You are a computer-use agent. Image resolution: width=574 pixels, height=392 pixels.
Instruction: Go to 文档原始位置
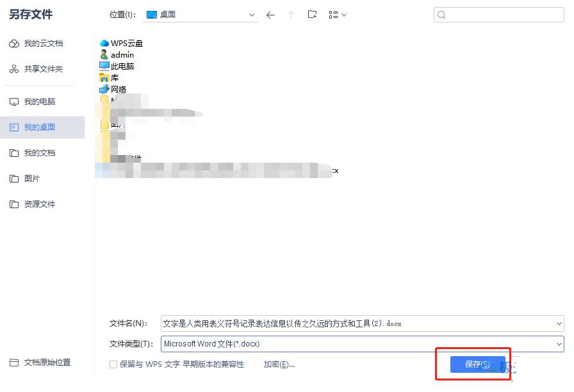click(x=47, y=363)
